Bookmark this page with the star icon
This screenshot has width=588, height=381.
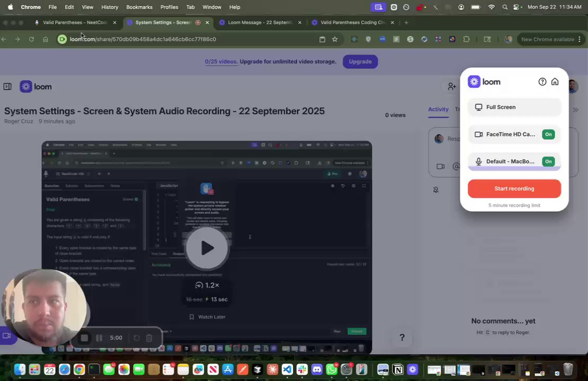pos(335,39)
